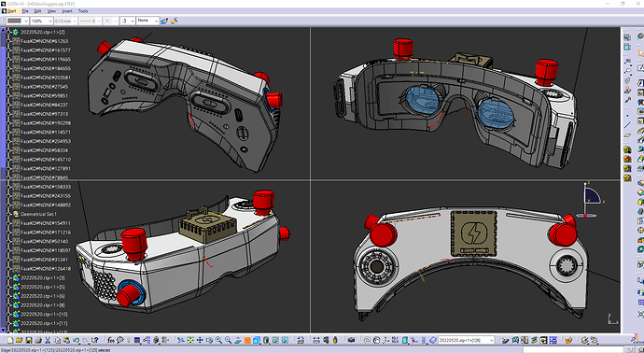This screenshot has width=644, height=353.
Task: Open the layer None dropdown
Action: (x=147, y=21)
